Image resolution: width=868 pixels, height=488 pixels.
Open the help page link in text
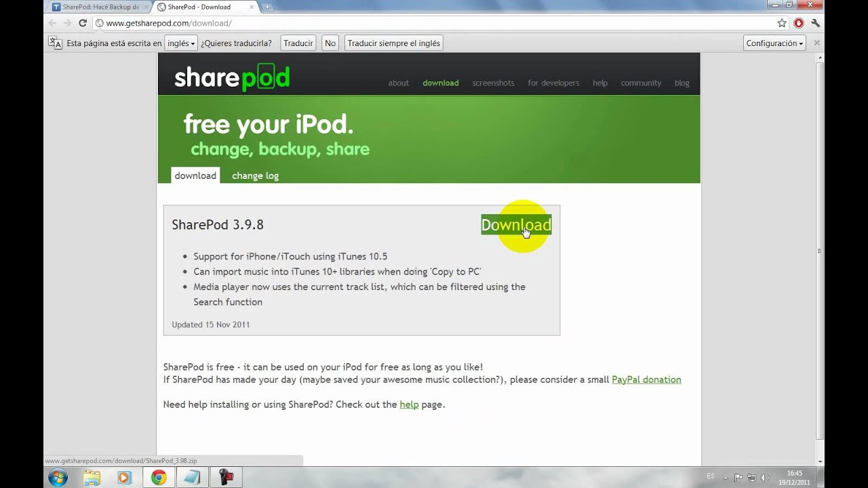point(409,405)
